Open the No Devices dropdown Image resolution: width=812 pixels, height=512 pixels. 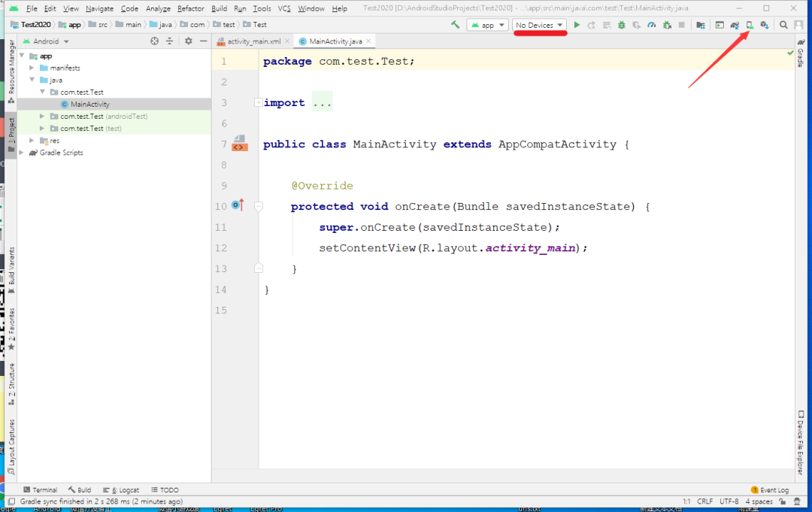click(x=539, y=25)
